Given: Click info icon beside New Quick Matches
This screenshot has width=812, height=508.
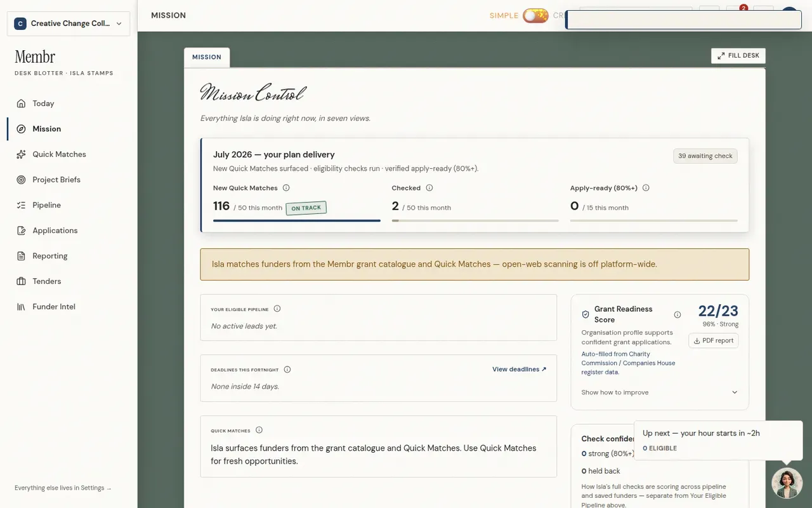Looking at the screenshot, I should [286, 188].
